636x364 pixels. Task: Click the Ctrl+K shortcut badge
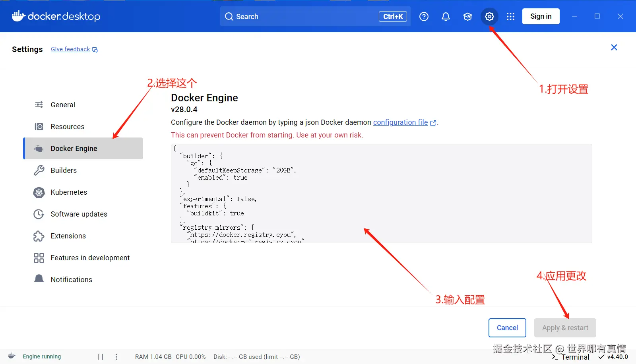[x=393, y=16]
